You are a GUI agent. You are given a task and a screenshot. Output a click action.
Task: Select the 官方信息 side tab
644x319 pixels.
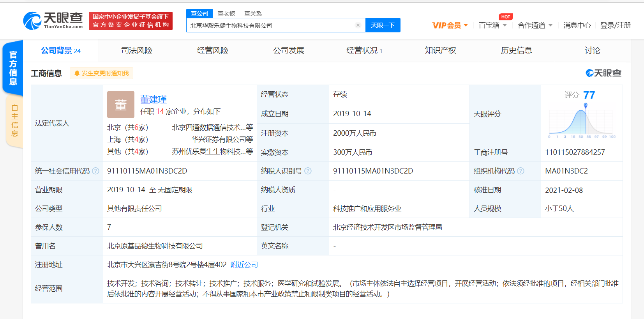pos(13,67)
